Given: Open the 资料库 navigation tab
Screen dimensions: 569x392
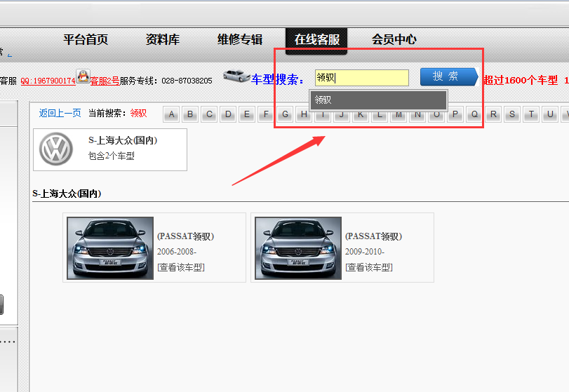Looking at the screenshot, I should click(163, 39).
